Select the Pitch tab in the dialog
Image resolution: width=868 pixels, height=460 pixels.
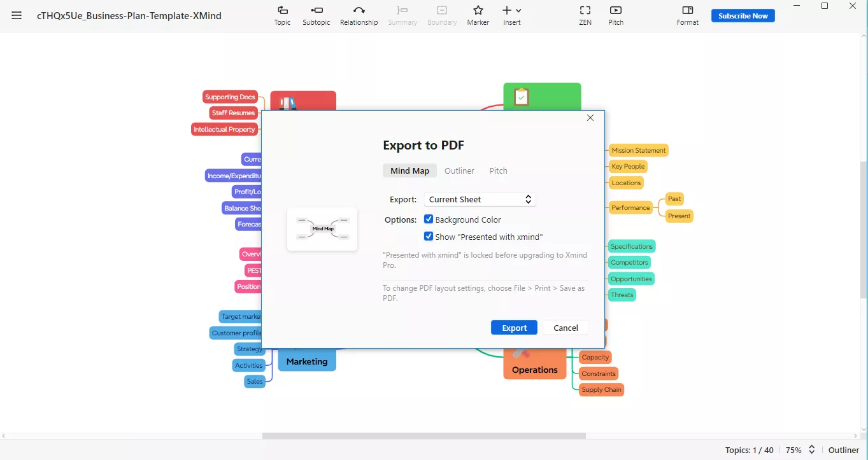pyautogui.click(x=498, y=171)
